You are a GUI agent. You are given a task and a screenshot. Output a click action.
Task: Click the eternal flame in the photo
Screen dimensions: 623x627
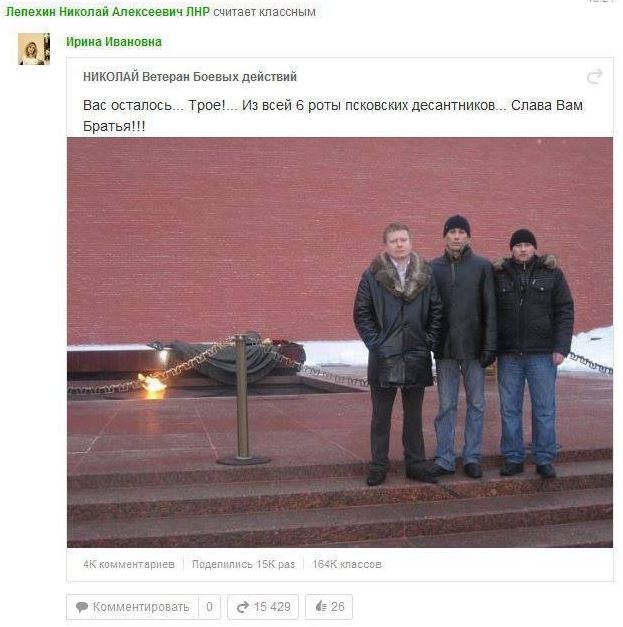[x=153, y=385]
